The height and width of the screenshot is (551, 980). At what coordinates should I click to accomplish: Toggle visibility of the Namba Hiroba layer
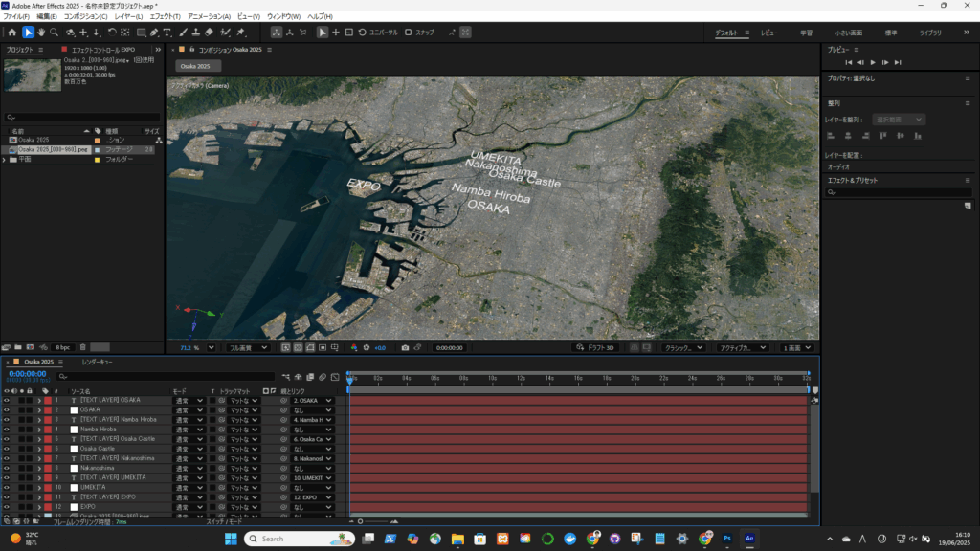(x=7, y=430)
